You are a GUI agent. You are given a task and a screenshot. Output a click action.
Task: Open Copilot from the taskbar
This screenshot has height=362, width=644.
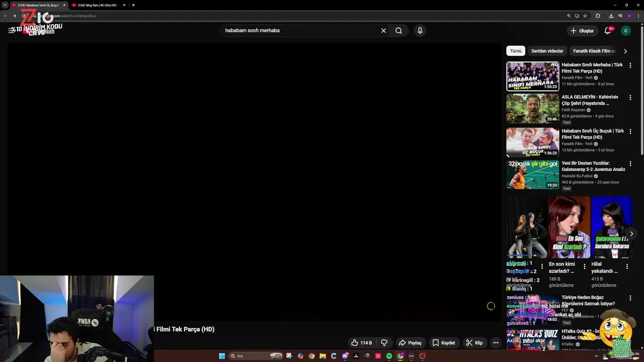tap(300, 356)
